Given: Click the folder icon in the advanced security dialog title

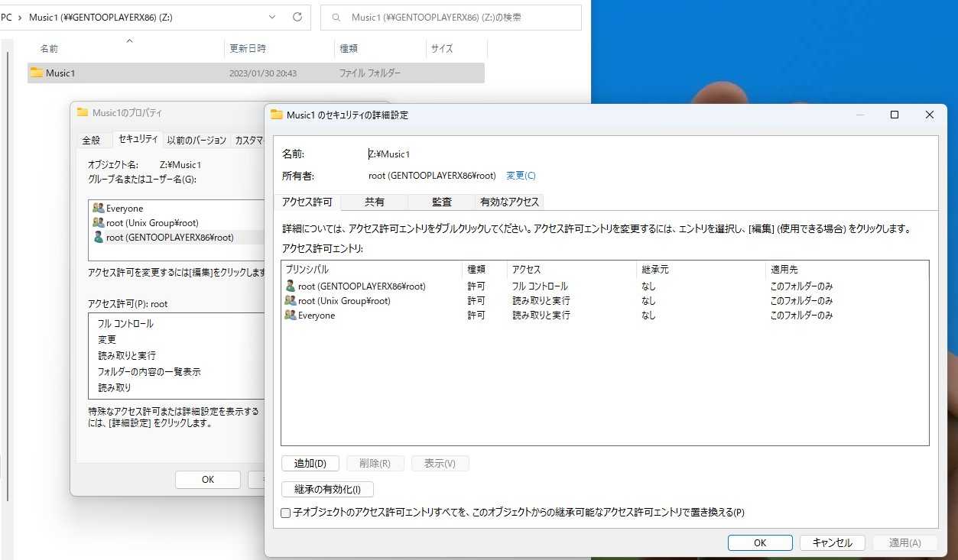Looking at the screenshot, I should pyautogui.click(x=274, y=115).
